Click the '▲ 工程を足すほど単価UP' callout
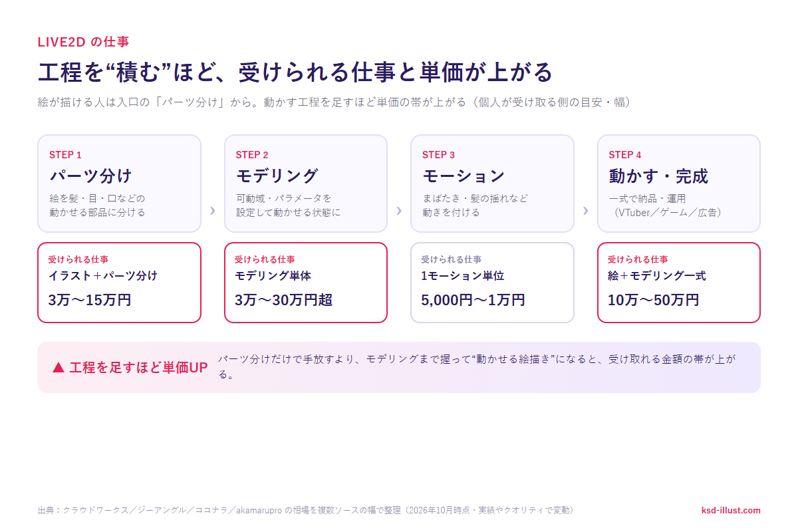 130,368
